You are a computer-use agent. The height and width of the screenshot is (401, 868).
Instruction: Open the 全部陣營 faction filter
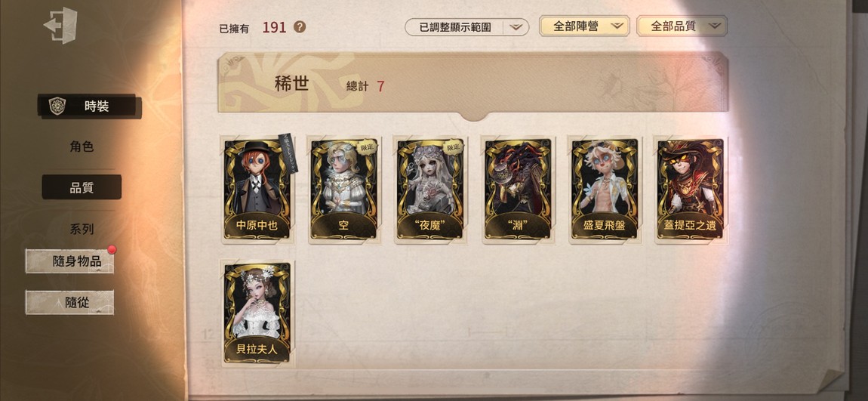click(x=584, y=26)
